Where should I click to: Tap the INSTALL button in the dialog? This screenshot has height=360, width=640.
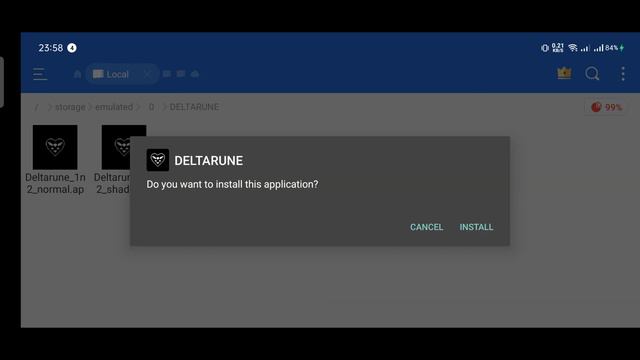pos(476,227)
